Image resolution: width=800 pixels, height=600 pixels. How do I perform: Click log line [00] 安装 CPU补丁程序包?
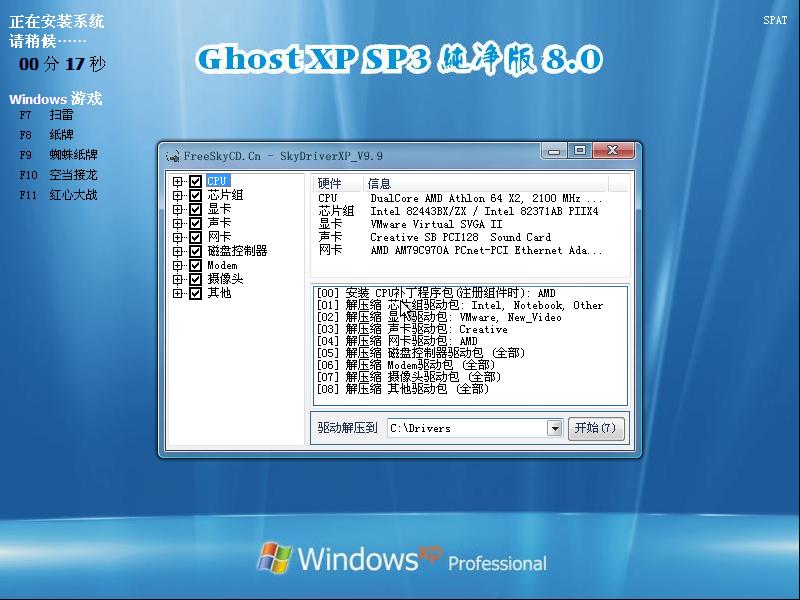pos(436,293)
